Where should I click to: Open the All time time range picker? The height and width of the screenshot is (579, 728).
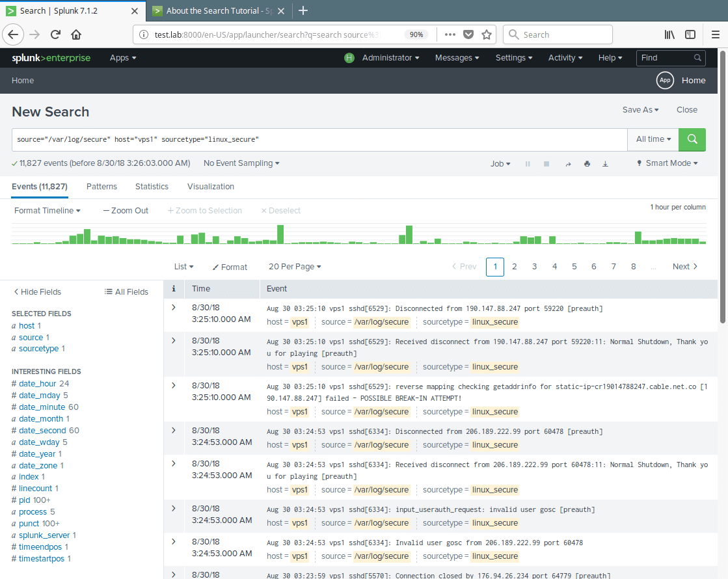[x=653, y=139]
